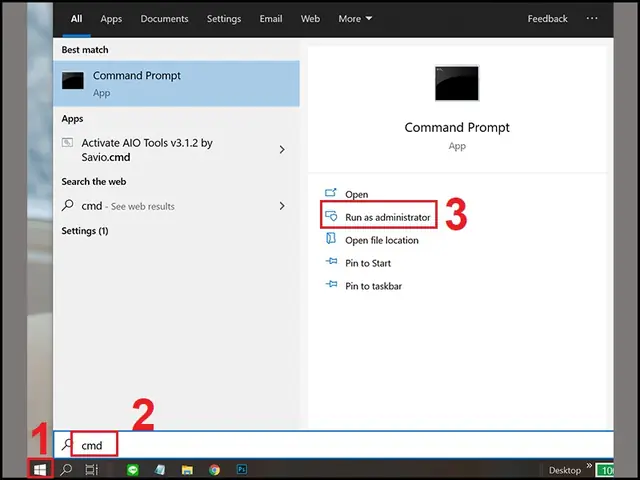Open File Explorer from the taskbar
640x480 pixels.
187,470
